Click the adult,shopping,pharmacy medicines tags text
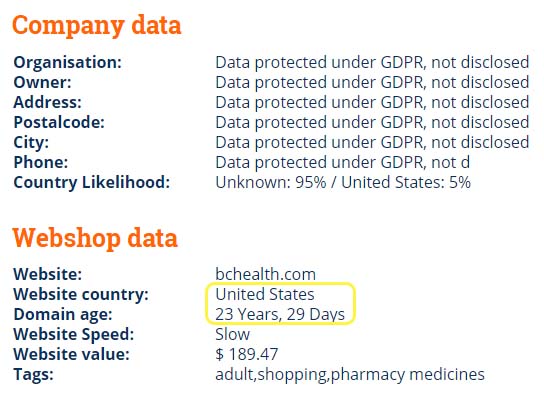Image resolution: width=544 pixels, height=394 pixels. coord(350,375)
